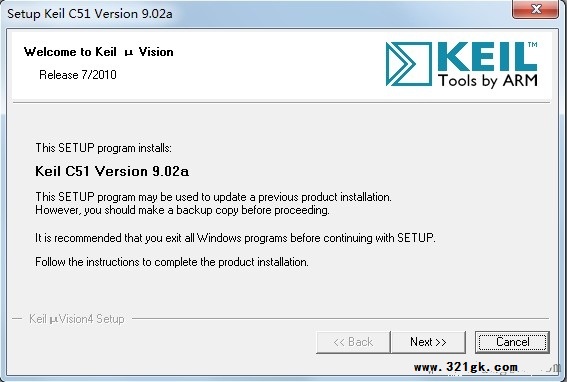Viewport: 567px width, 382px height.
Task: Click the 'Tools by ARM' tagline
Action: [x=488, y=80]
